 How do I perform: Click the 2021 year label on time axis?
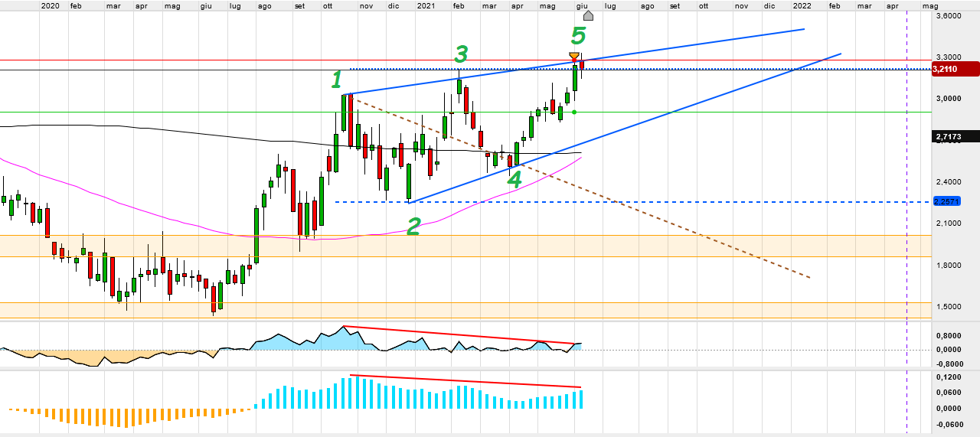point(426,5)
